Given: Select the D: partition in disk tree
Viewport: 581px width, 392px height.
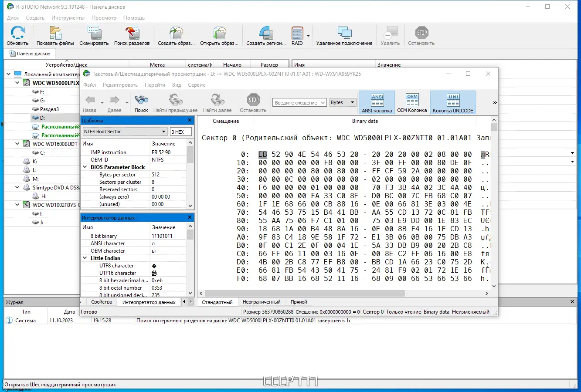Looking at the screenshot, I should pos(43,118).
